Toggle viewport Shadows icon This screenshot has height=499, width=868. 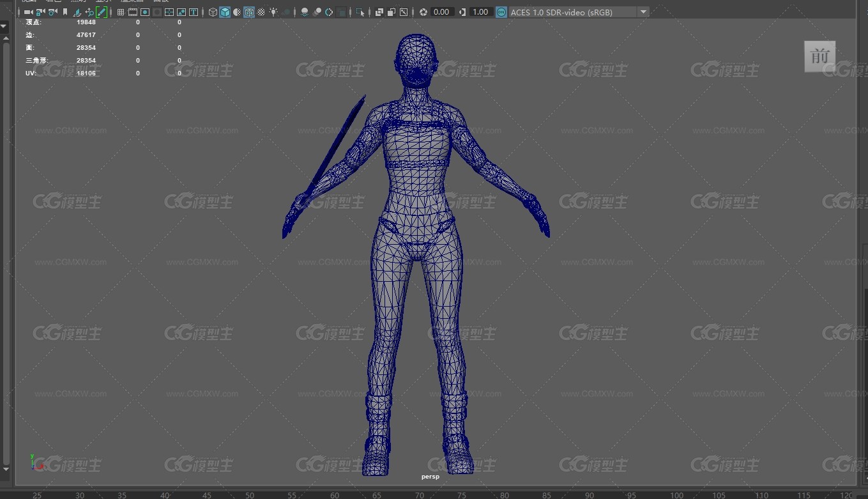tap(286, 12)
